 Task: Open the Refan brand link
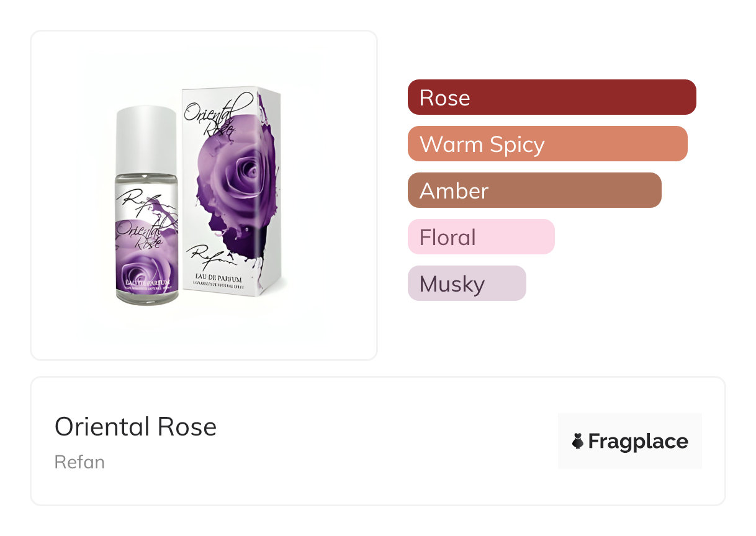pos(79,462)
